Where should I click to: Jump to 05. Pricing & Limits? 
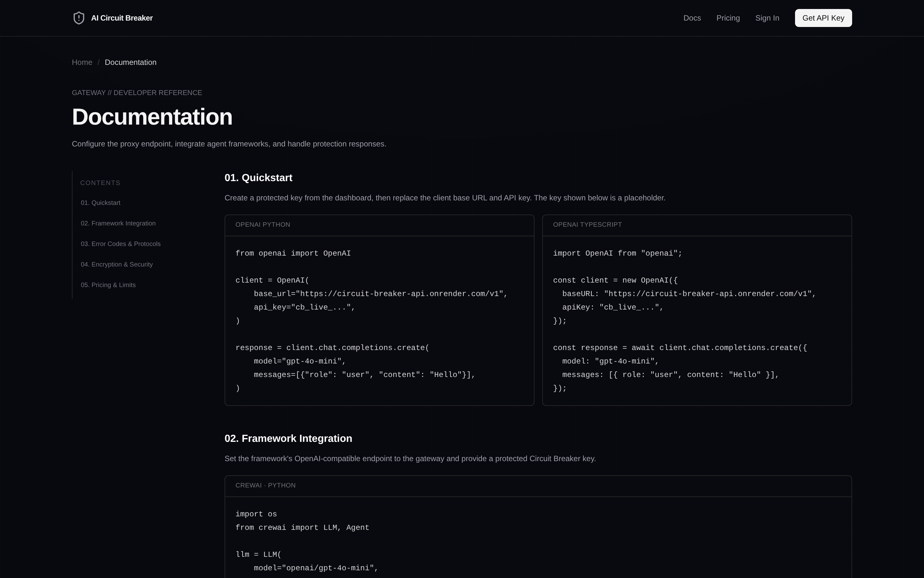pos(108,285)
